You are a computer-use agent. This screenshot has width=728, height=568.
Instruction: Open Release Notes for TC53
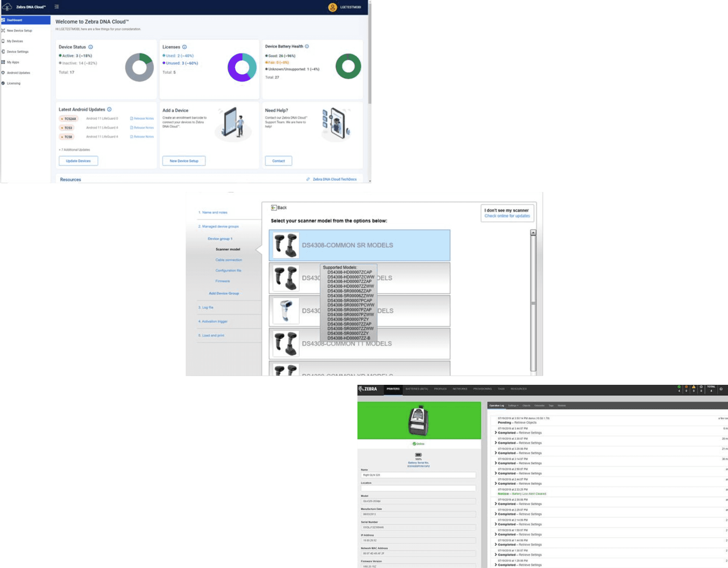[x=142, y=128]
